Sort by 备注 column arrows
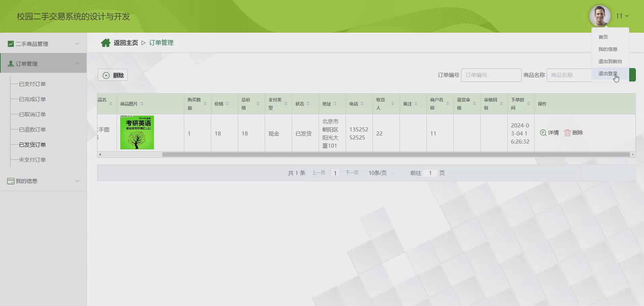 416,104
